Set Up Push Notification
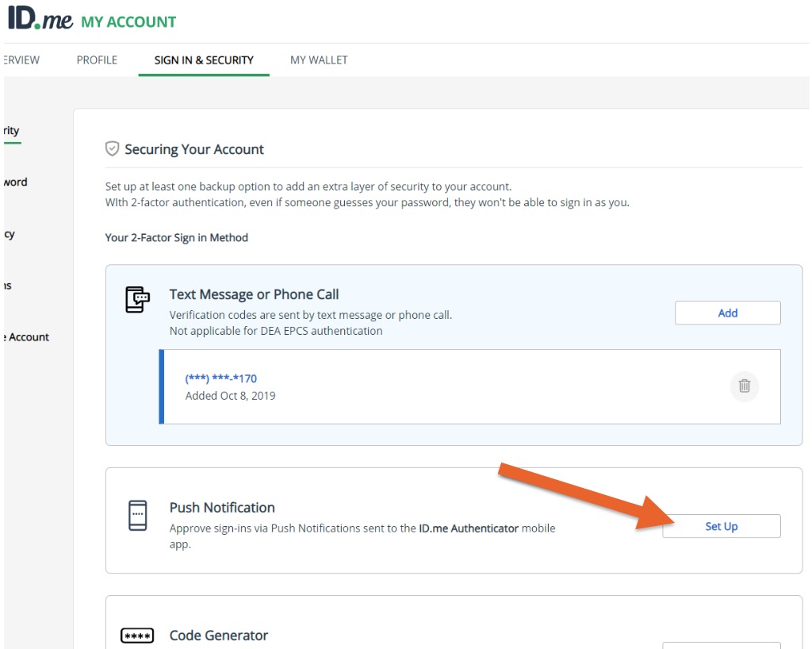The image size is (812, 649). pos(722,526)
